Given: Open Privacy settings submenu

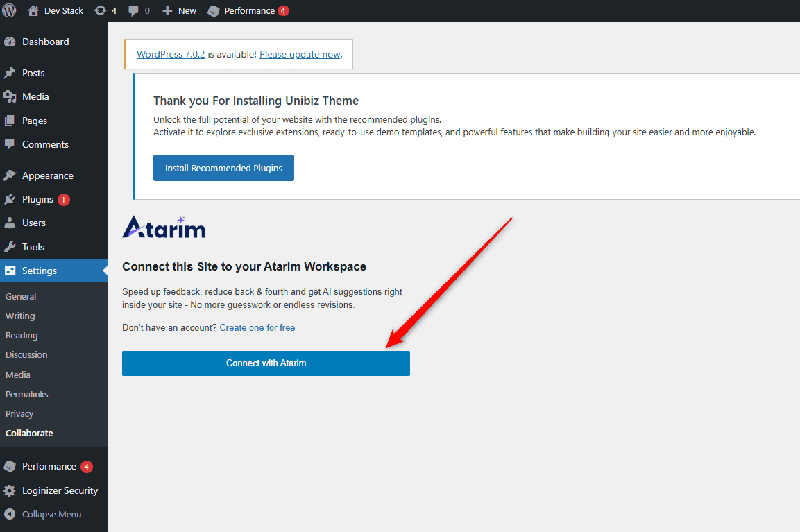Looking at the screenshot, I should tap(19, 413).
